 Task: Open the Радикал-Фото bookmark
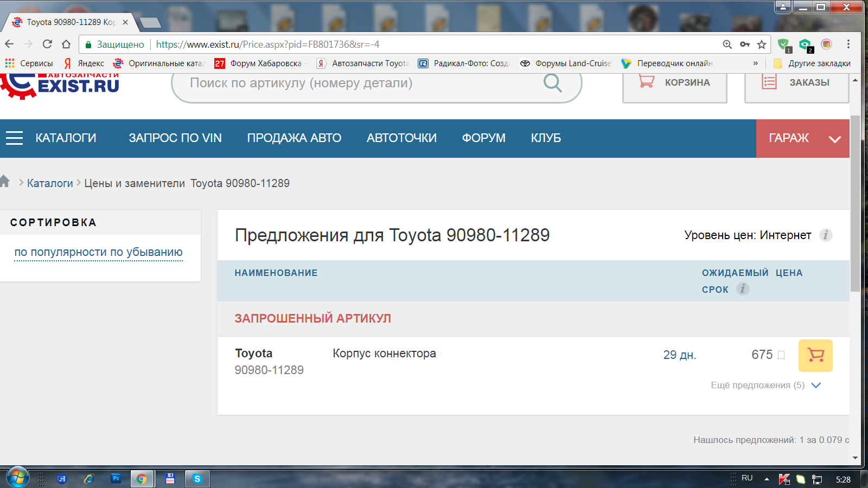[x=464, y=63]
